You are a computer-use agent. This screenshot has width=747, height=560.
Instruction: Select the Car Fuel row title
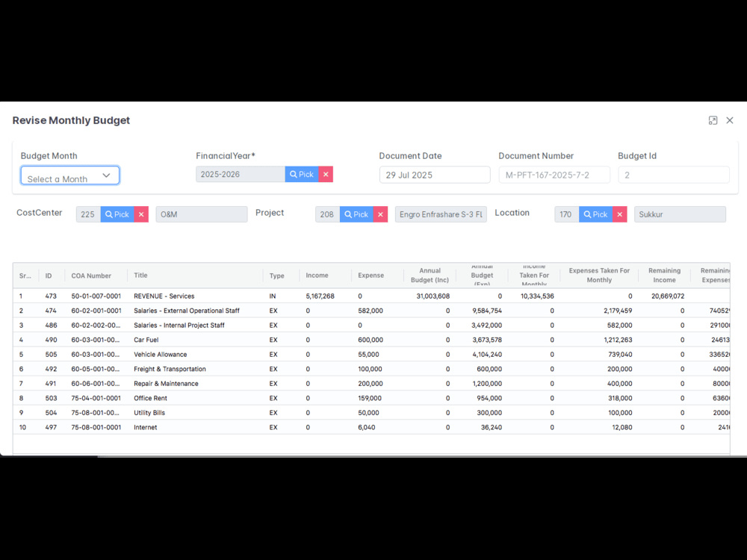(146, 340)
